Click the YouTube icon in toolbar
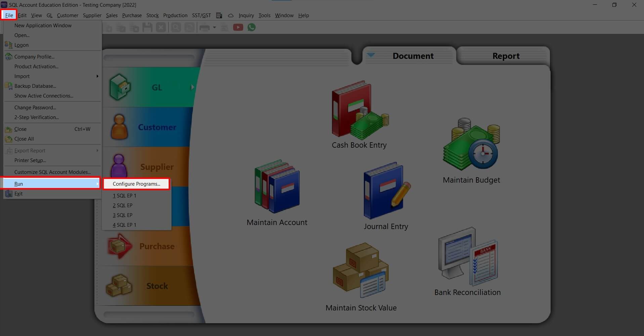The height and width of the screenshot is (336, 644). [238, 27]
